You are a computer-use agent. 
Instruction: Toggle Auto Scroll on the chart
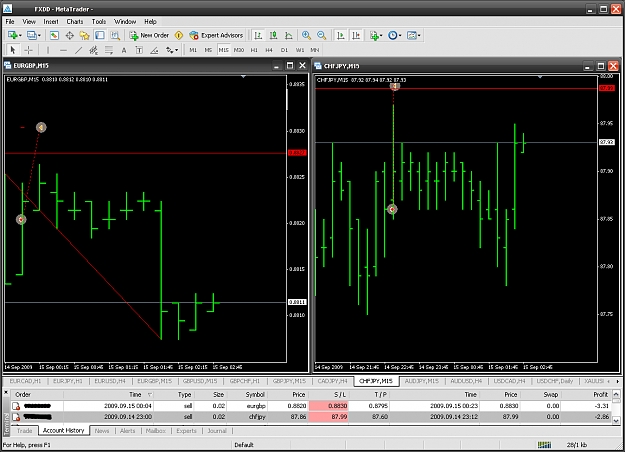tap(341, 35)
